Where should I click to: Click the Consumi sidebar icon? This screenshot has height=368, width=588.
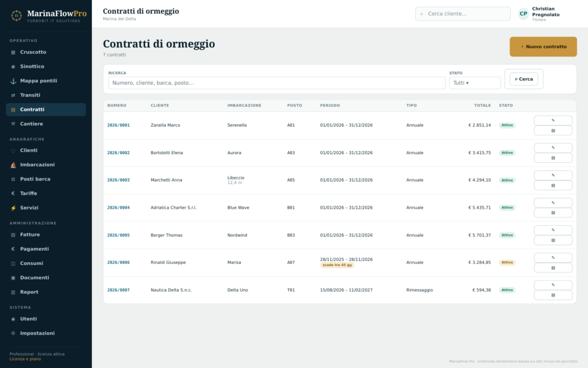[13, 263]
